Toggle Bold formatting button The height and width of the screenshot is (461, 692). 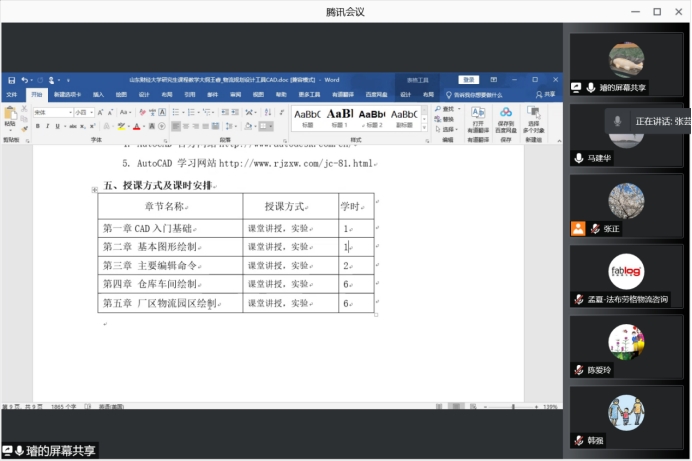[37, 127]
